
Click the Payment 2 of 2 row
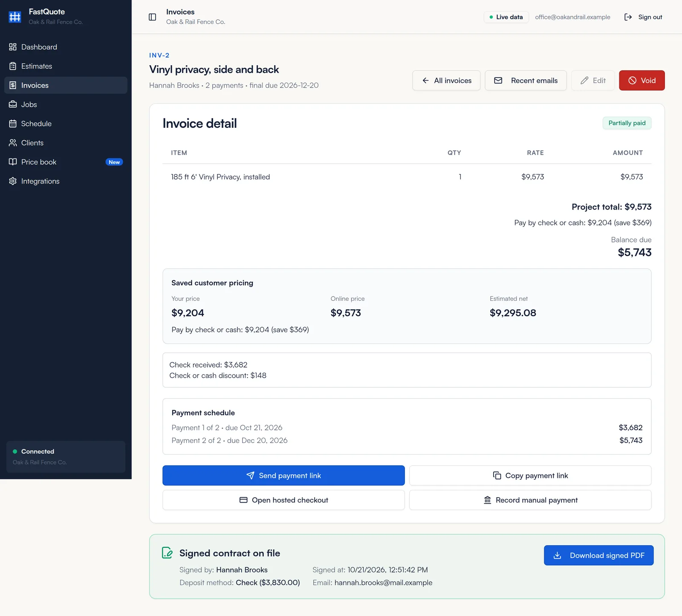[x=407, y=440]
